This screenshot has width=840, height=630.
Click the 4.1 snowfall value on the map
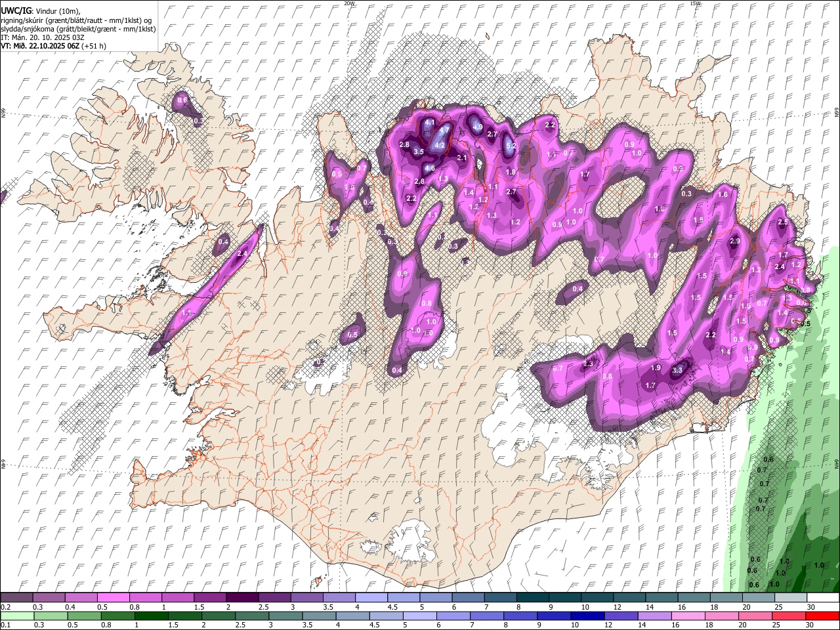pos(430,122)
